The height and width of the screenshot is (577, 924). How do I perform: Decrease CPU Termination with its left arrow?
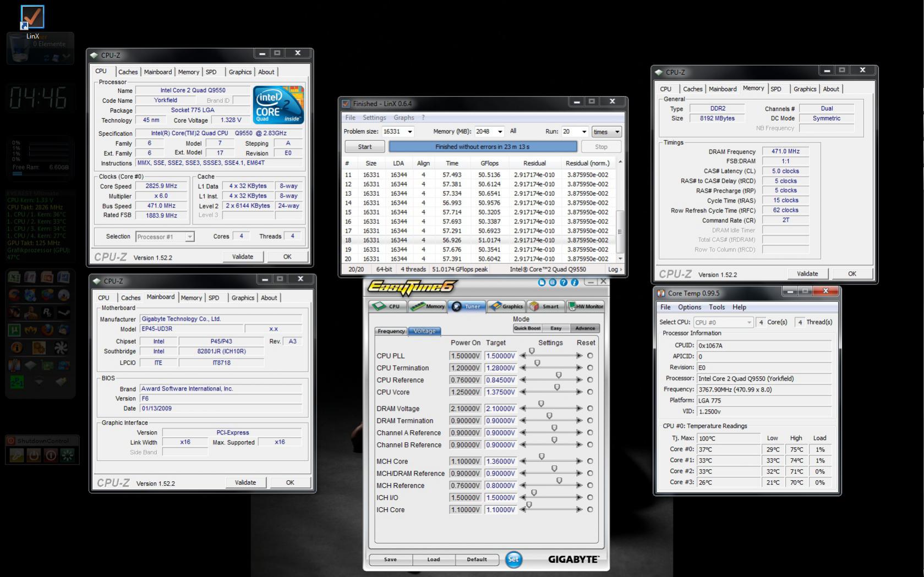pyautogui.click(x=523, y=368)
